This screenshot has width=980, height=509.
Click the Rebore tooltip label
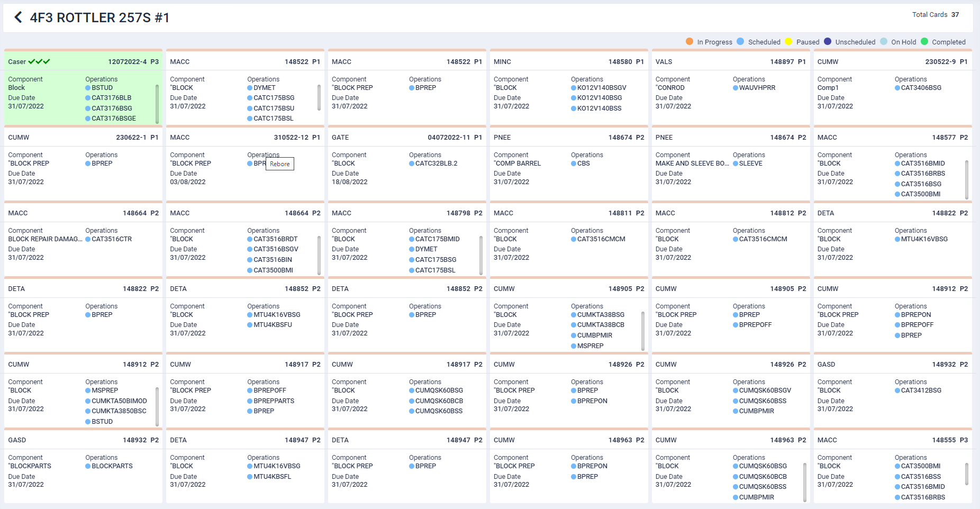click(x=279, y=164)
